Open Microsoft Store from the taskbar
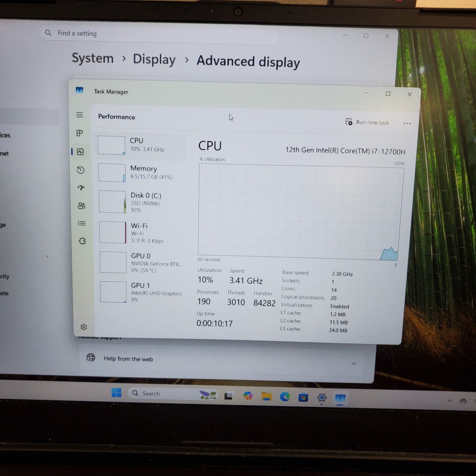Image resolution: width=476 pixels, height=476 pixels. click(303, 397)
